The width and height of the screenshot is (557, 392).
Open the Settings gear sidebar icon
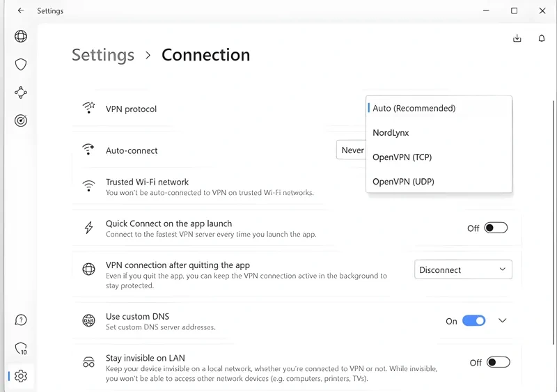(21, 376)
